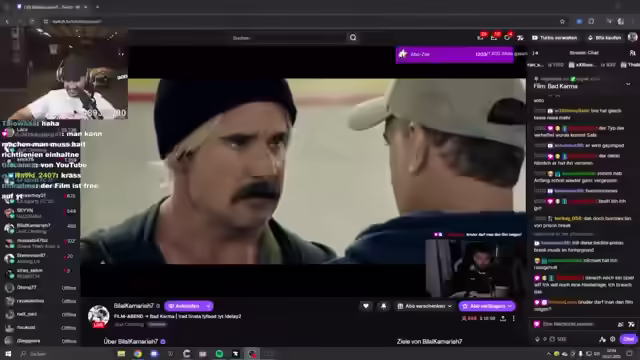This screenshot has width=640, height=360.
Task: Open Chrome from the taskbar
Action: coord(138,354)
